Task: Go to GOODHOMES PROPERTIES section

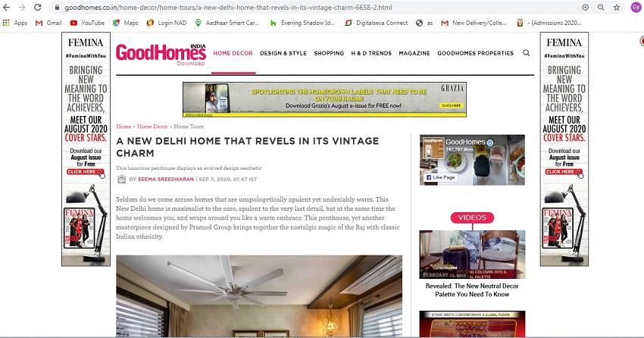Action: point(475,53)
